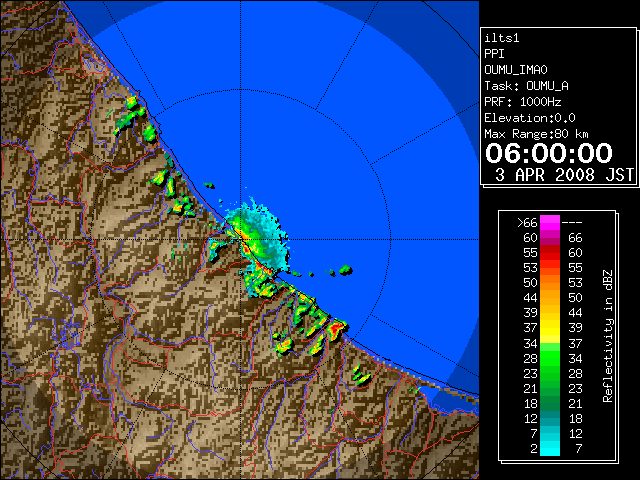Click the '---' legend top-right label
Screen dimensions: 640x480
click(572, 223)
